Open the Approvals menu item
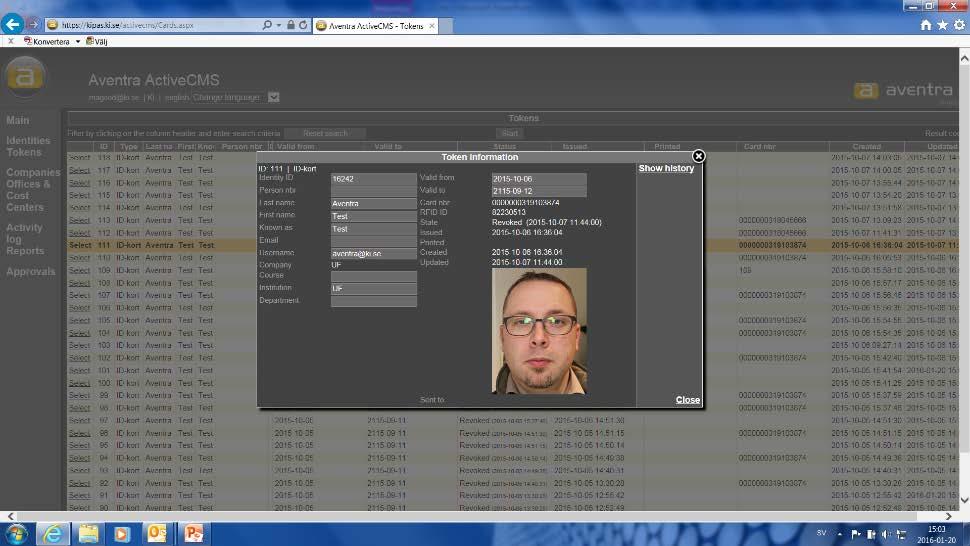Viewport: 970px width, 546px height. 30,271
